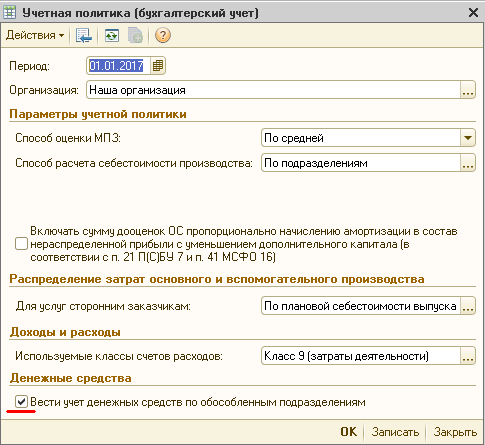Click into the Период date field
485x445 pixels.
pyautogui.click(x=119, y=66)
